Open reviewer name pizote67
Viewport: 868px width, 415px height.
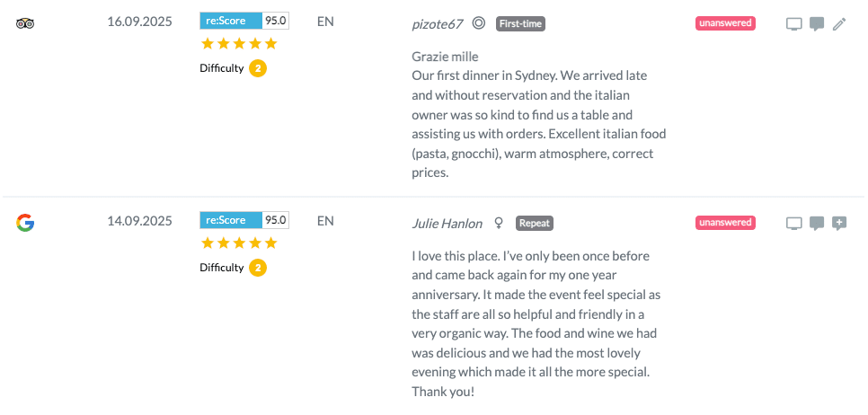pyautogui.click(x=437, y=23)
